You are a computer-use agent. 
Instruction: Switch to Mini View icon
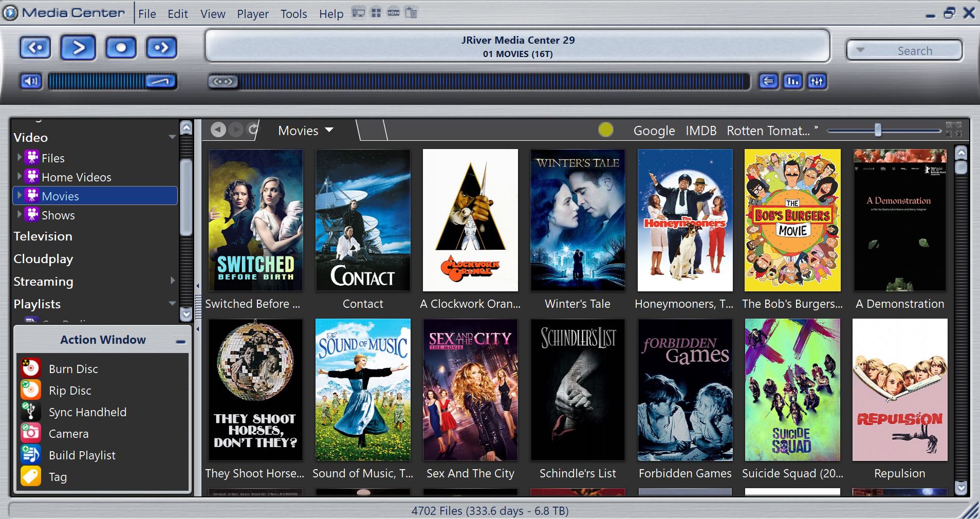(x=394, y=13)
